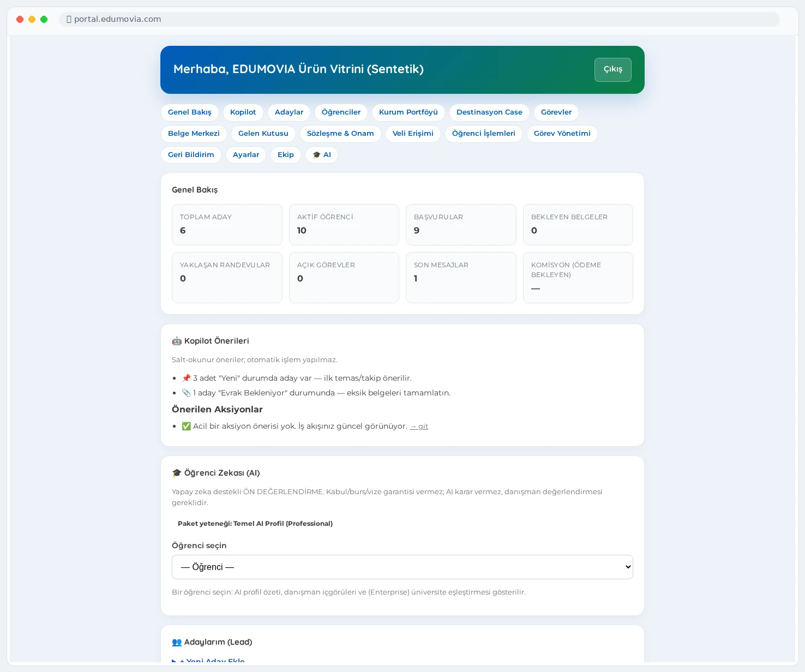Click the Aktif Öğrenci stat card
Image resolution: width=805 pixels, height=672 pixels.
344,225
